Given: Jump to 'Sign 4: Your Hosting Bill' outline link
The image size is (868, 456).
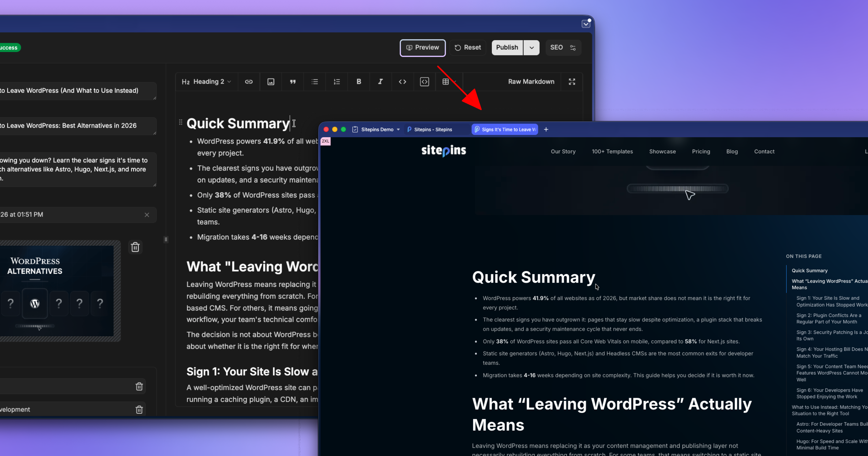Looking at the screenshot, I should [832, 353].
